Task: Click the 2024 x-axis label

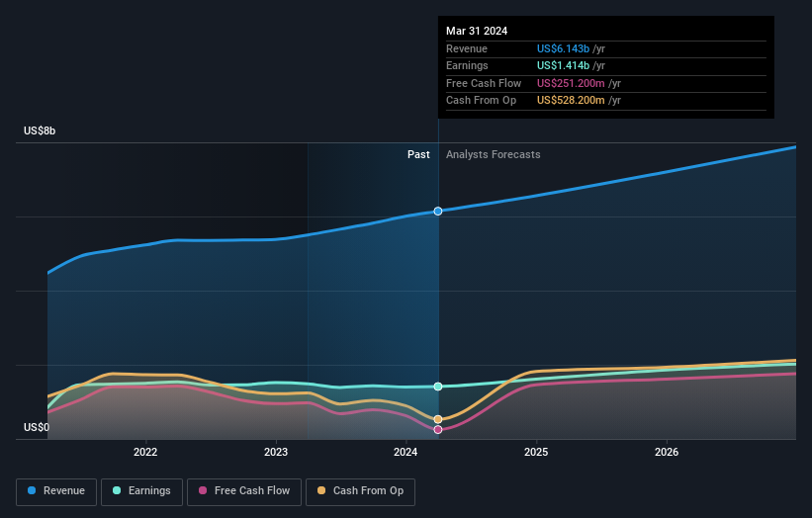Action: [x=406, y=452]
